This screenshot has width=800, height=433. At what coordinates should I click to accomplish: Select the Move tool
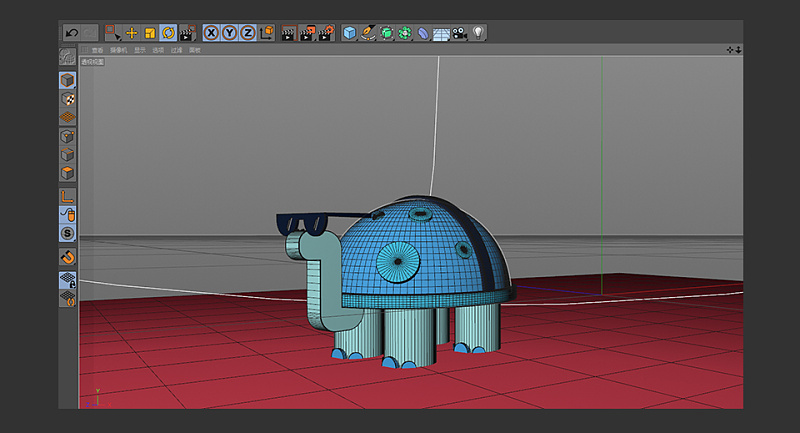131,33
